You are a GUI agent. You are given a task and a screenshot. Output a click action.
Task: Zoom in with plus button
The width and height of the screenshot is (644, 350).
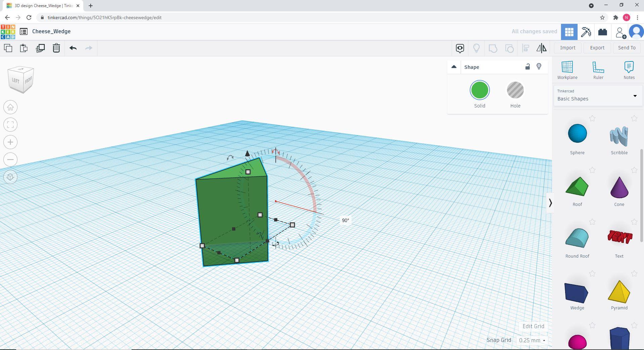click(10, 142)
